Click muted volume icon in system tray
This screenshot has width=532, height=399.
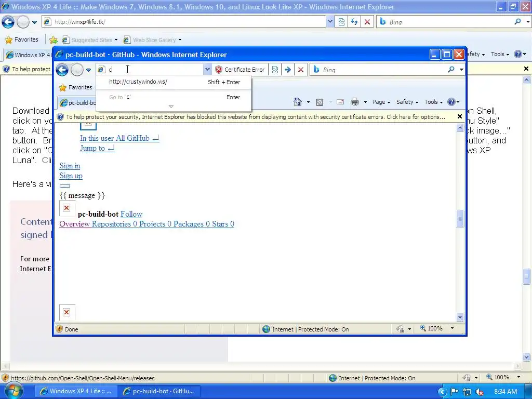(480, 392)
